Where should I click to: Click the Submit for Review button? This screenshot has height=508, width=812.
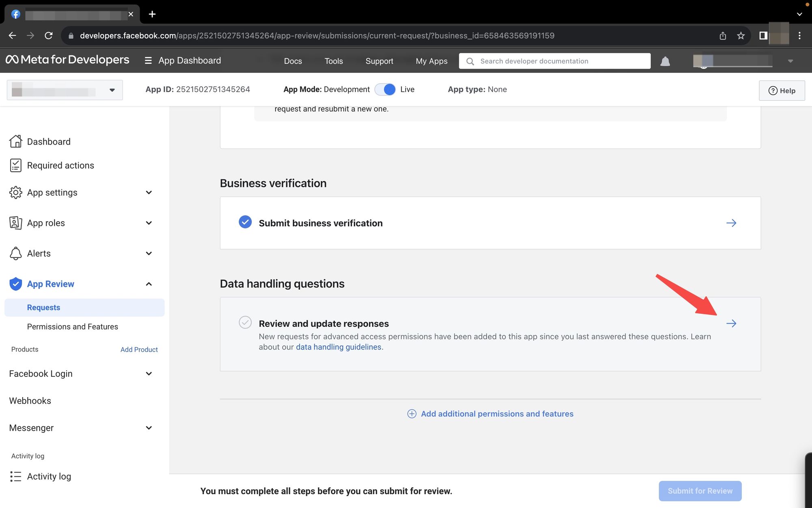[700, 491]
